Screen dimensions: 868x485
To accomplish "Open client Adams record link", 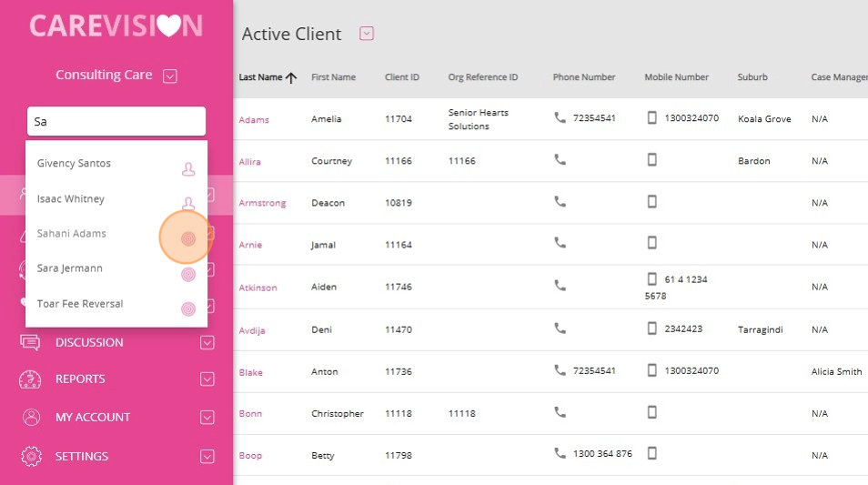I will (x=254, y=119).
